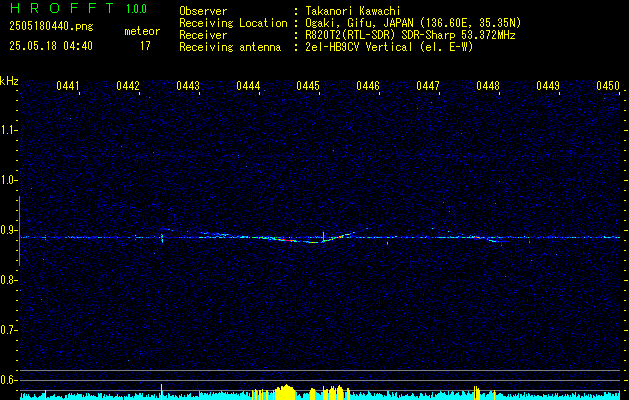
Task: Click the 0449 time marker
Action: (x=548, y=86)
